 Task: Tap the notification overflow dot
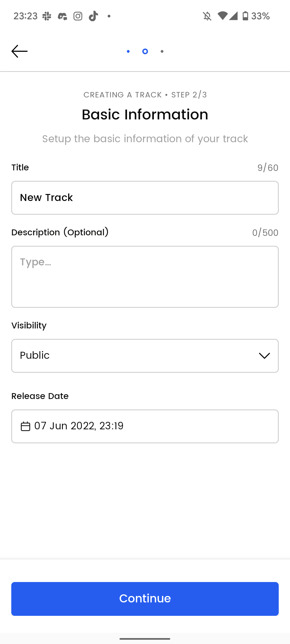109,16
